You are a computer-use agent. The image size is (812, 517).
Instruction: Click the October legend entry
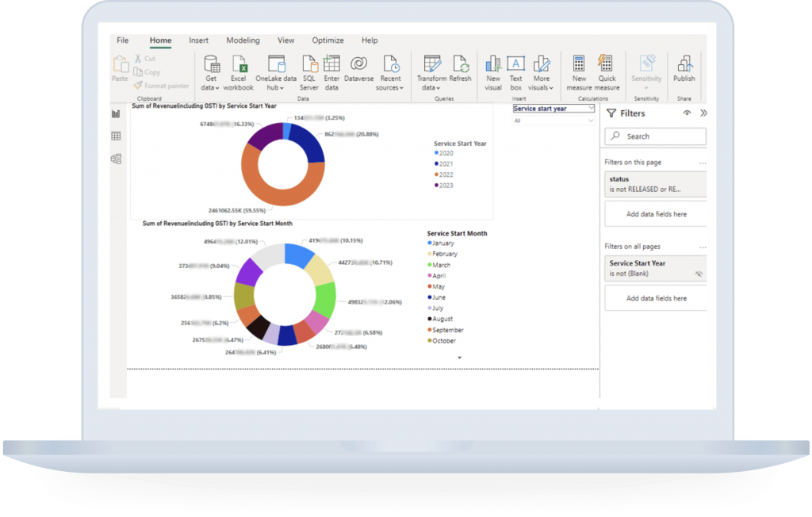click(442, 341)
